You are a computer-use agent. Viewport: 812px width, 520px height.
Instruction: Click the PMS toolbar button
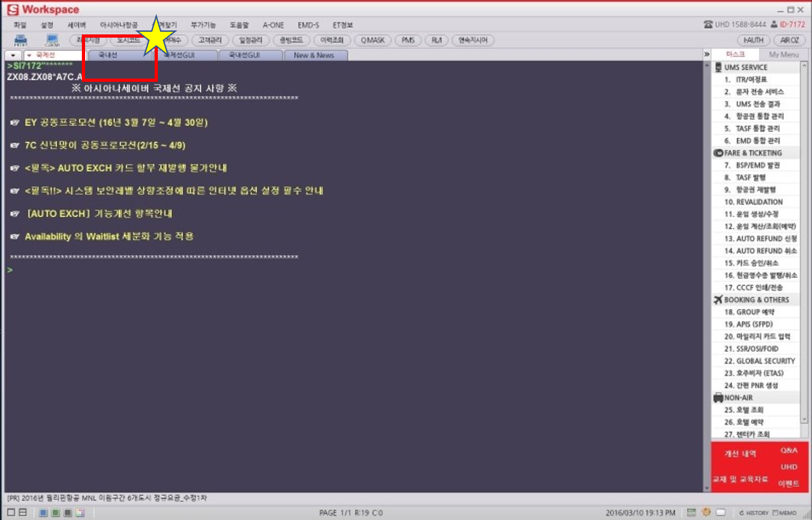pyautogui.click(x=408, y=40)
